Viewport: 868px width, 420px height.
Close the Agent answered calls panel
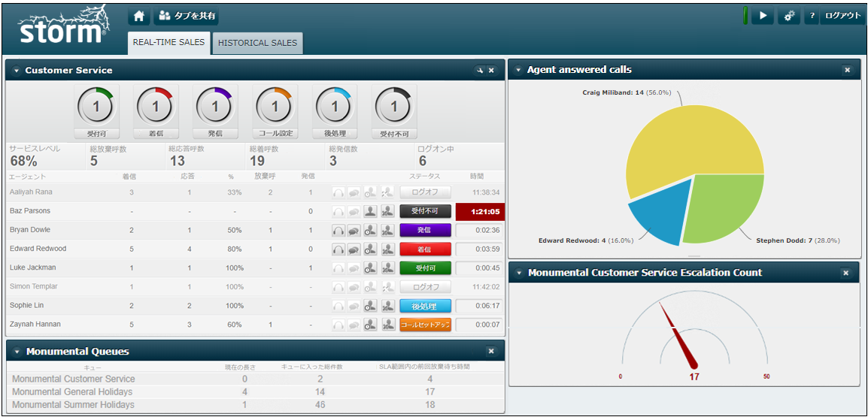coord(847,70)
